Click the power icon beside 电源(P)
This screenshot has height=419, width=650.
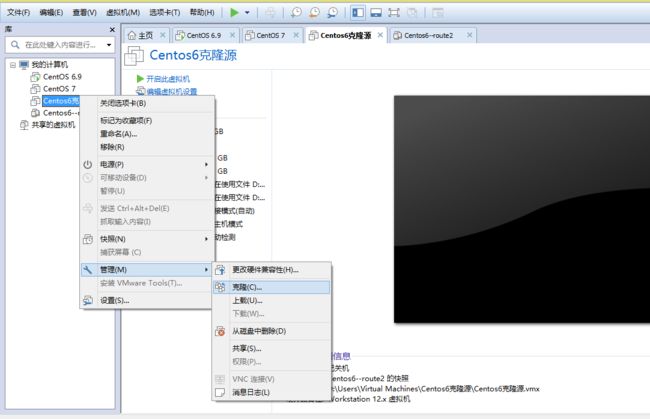(87, 165)
